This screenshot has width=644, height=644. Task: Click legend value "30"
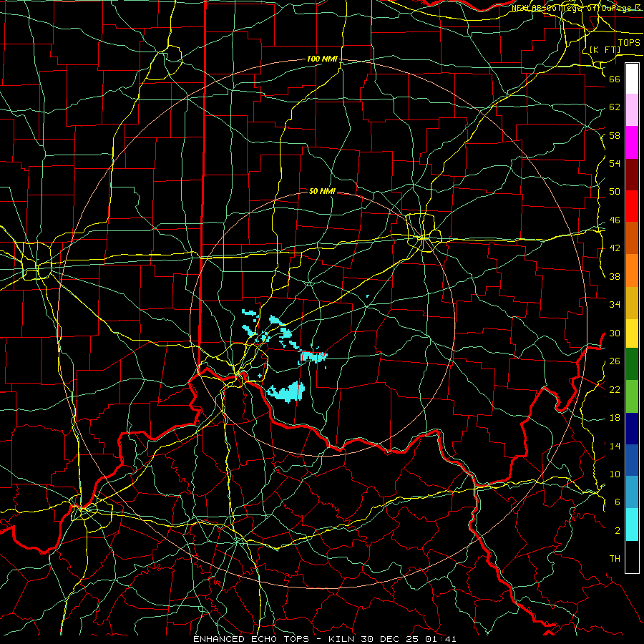(x=615, y=333)
